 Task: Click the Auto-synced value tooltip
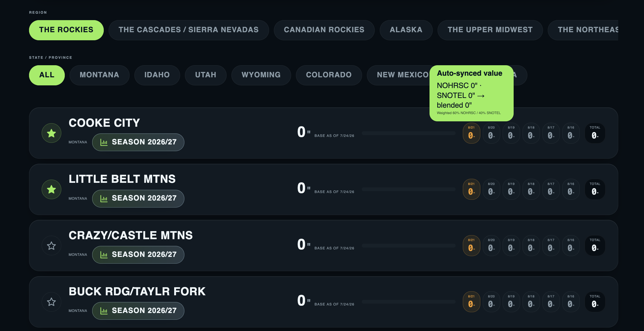click(471, 93)
